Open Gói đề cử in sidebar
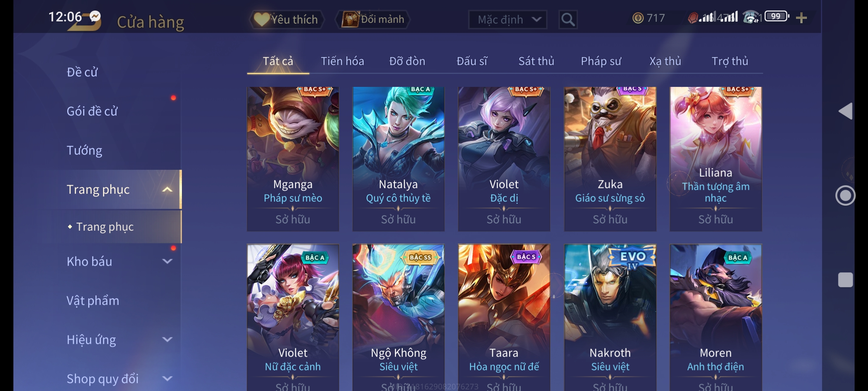Screen dimensions: 868x391 [x=92, y=111]
